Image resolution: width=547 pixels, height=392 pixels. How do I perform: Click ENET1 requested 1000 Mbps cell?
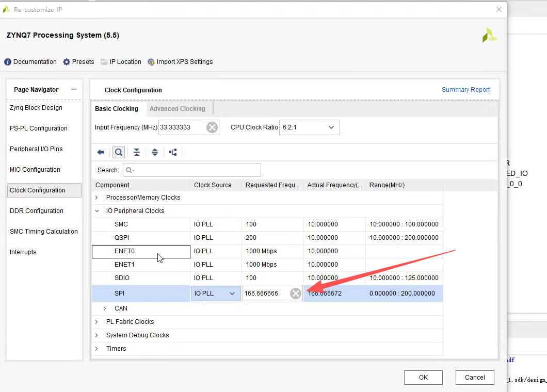272,265
